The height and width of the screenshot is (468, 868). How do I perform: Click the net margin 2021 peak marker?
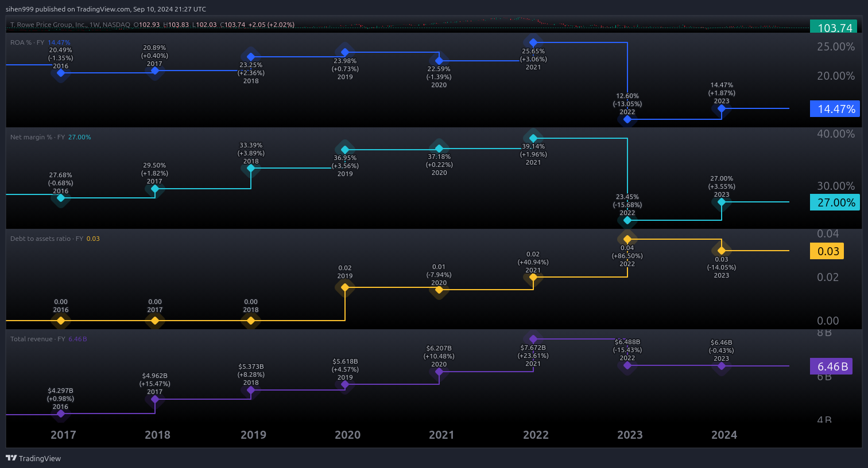point(533,138)
